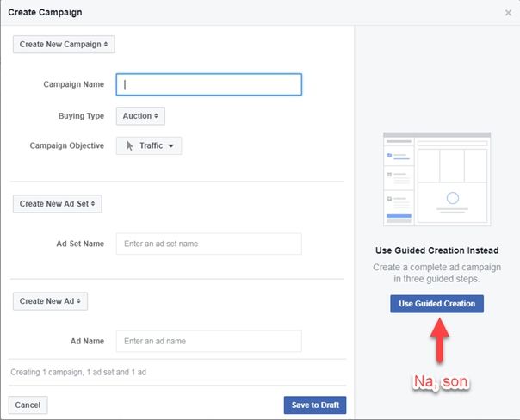520x420 pixels.
Task: Click the up-down arrows on Create New Campaign
Action: pyautogui.click(x=106, y=45)
